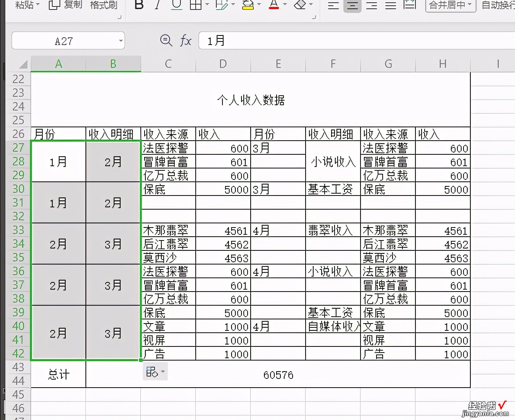Click the eraser clear format icon
Viewport: 515px width, 420px height.
click(301, 5)
